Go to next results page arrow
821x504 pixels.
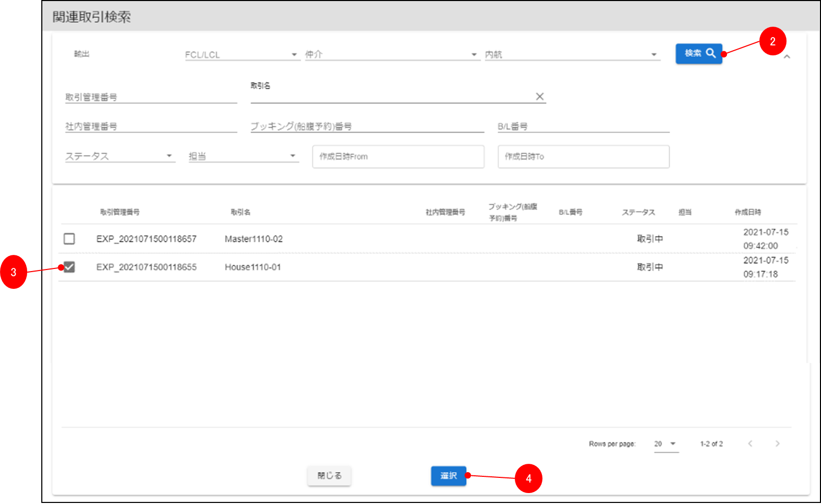pyautogui.click(x=777, y=443)
